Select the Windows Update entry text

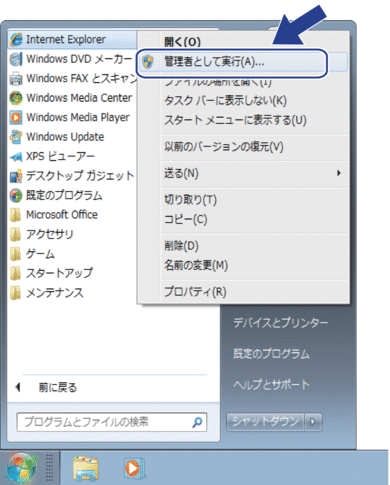click(x=65, y=137)
